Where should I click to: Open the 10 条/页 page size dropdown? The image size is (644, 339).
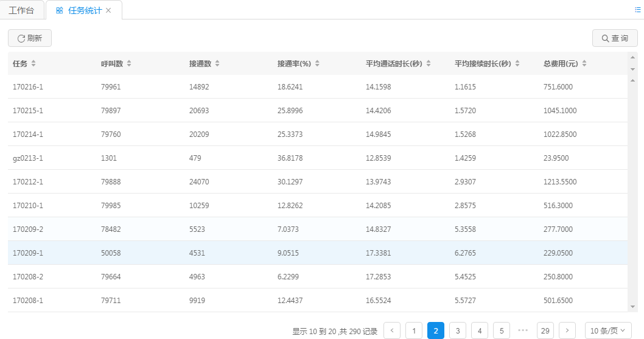tap(607, 330)
